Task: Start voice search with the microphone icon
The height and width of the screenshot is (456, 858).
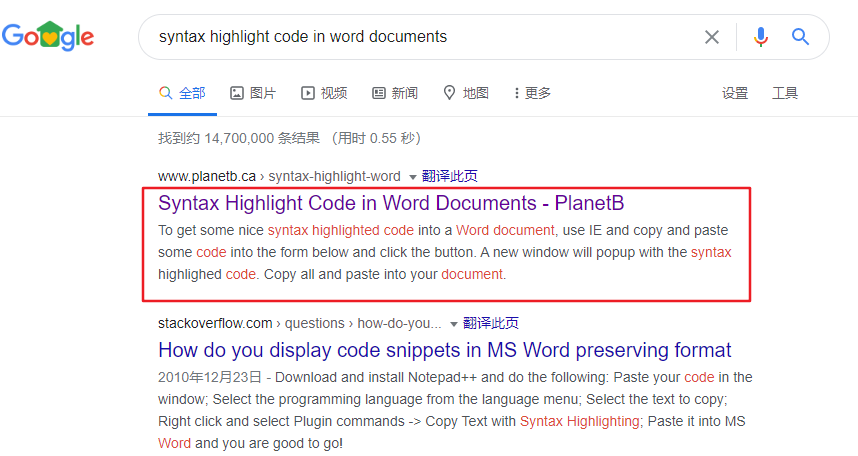Action: click(x=760, y=37)
